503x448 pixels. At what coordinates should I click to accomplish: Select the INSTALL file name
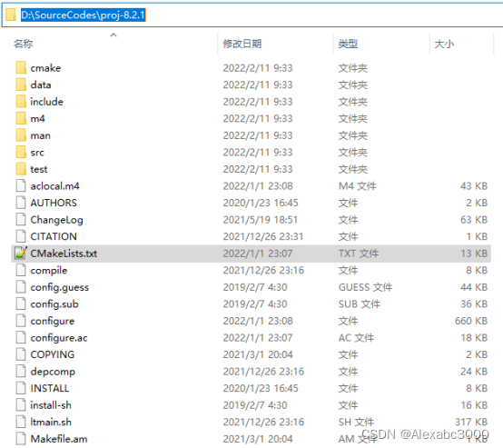[x=50, y=388]
